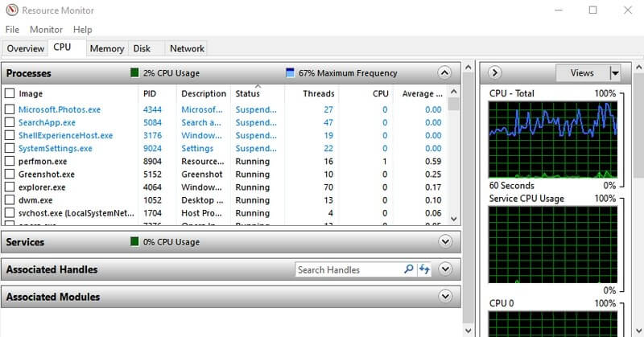
Task: Expand the Services section
Action: (445, 241)
